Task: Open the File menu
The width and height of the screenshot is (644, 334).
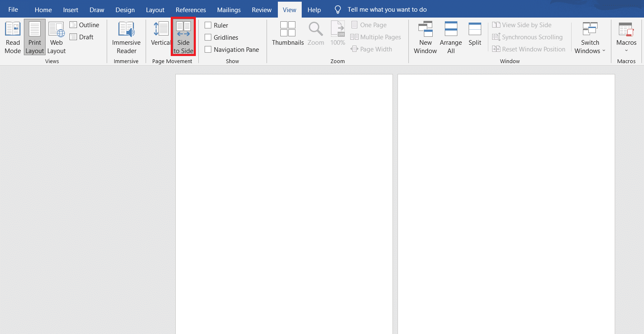Action: [x=13, y=9]
